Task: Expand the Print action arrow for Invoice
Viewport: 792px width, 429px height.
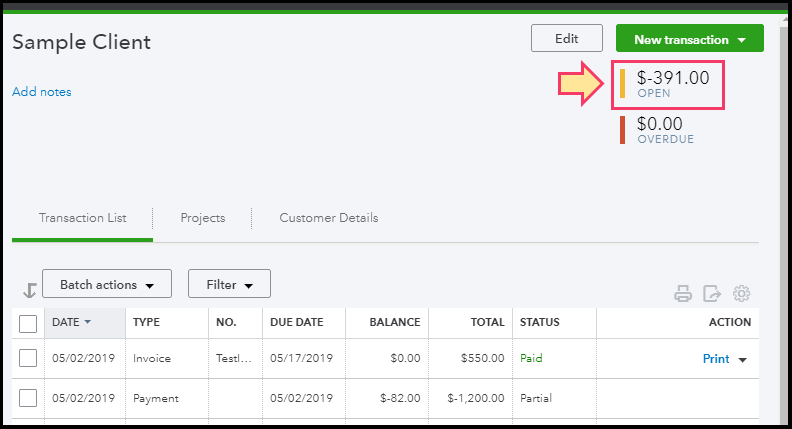Action: click(x=743, y=360)
